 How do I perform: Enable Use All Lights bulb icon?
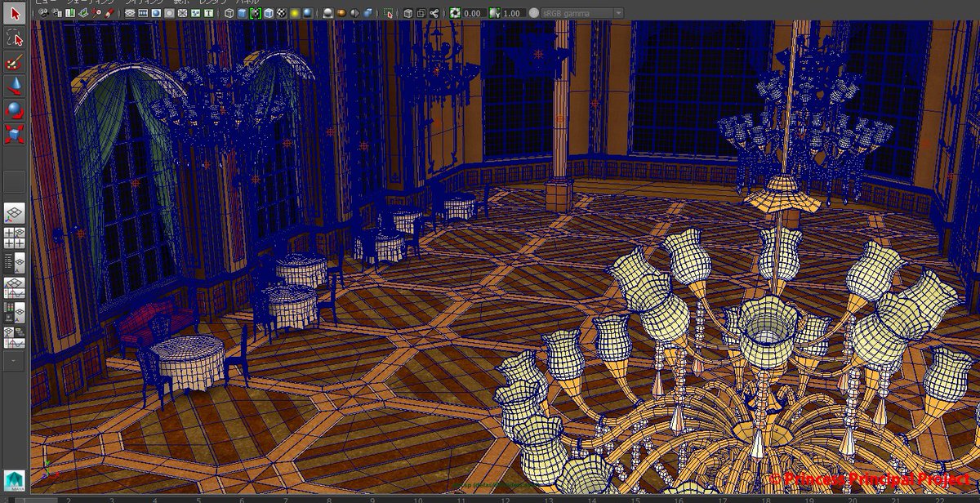pyautogui.click(x=295, y=13)
